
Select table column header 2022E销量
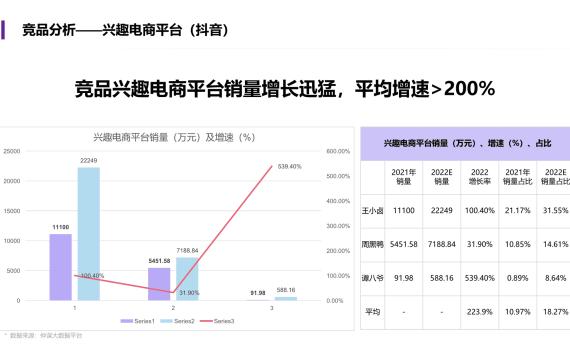coord(442,177)
